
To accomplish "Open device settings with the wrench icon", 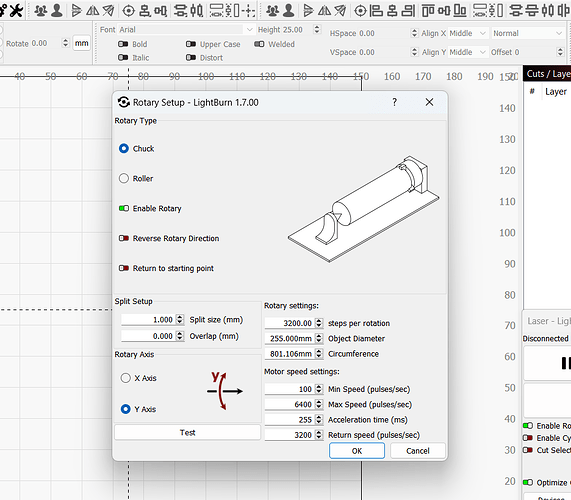I will pos(16,10).
